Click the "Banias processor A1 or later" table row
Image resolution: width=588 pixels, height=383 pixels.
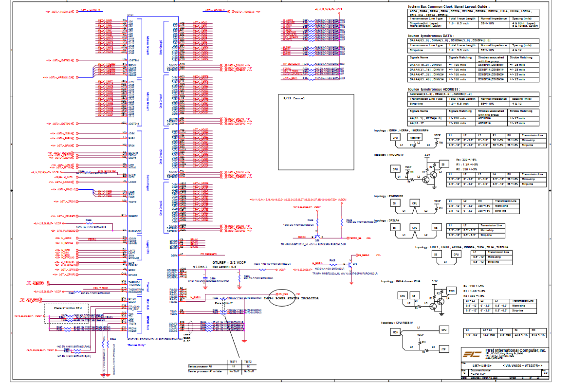coord(221,371)
